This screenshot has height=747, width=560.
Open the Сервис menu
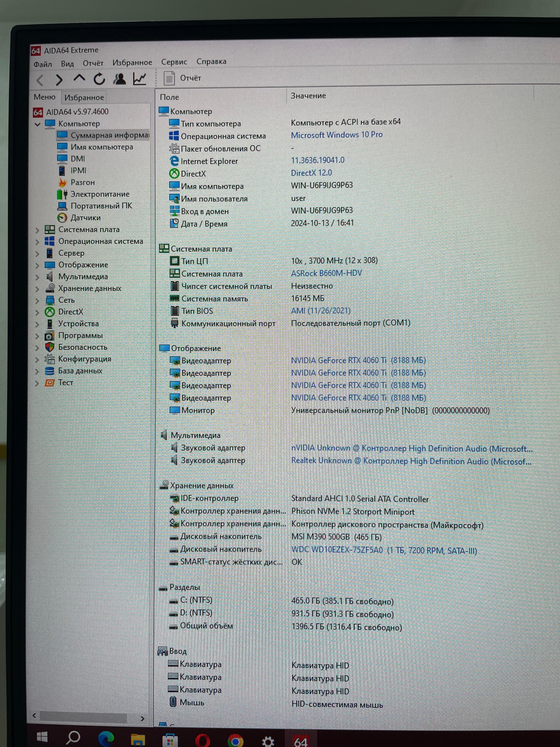[x=174, y=62]
